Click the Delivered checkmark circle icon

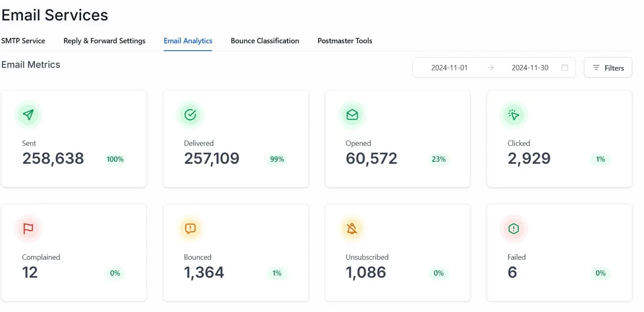tap(190, 115)
